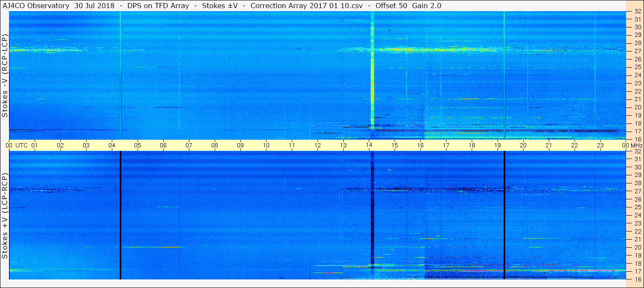Click the 00 UTC label at timeline start
This screenshot has width=644, height=288.
click(x=17, y=145)
